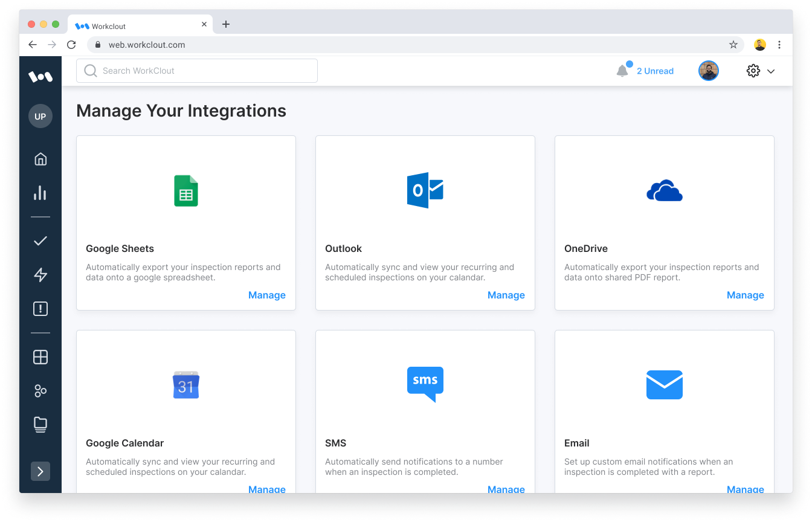Click the settings gear icon
The image size is (812, 522).
(x=753, y=71)
